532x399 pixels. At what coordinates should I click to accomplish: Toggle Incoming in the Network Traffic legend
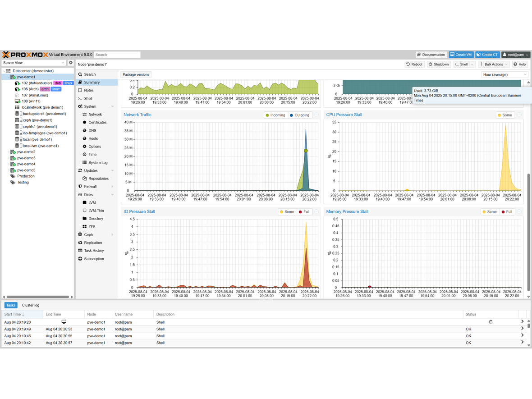(x=275, y=115)
